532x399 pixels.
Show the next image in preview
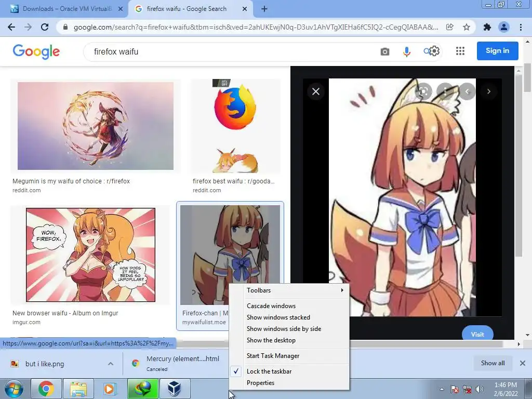488,91
